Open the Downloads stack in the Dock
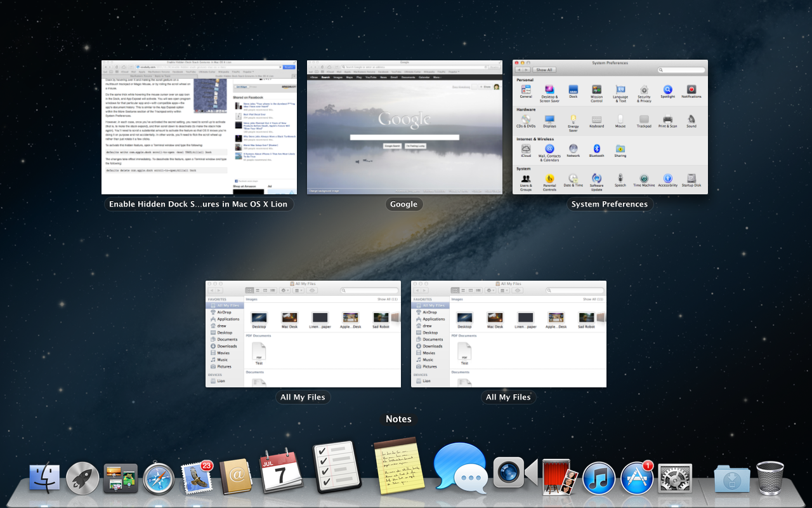Screen dimensions: 812x508 coord(732,478)
